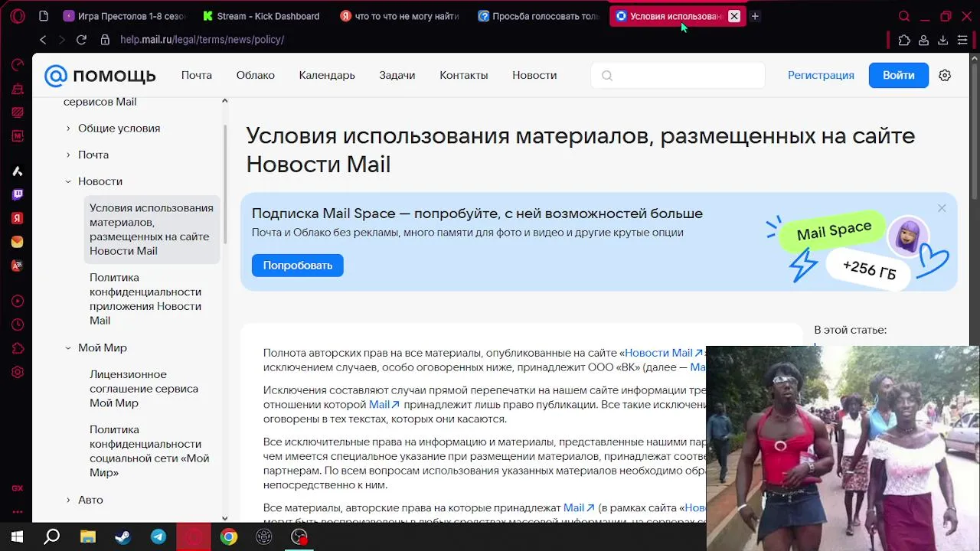Open 'Новости Mail' link in first paragraph

coord(664,353)
